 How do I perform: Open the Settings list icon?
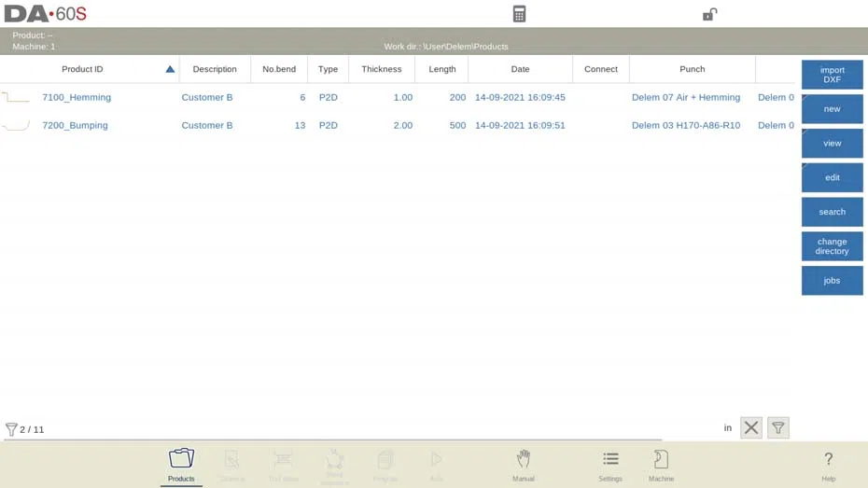click(610, 466)
